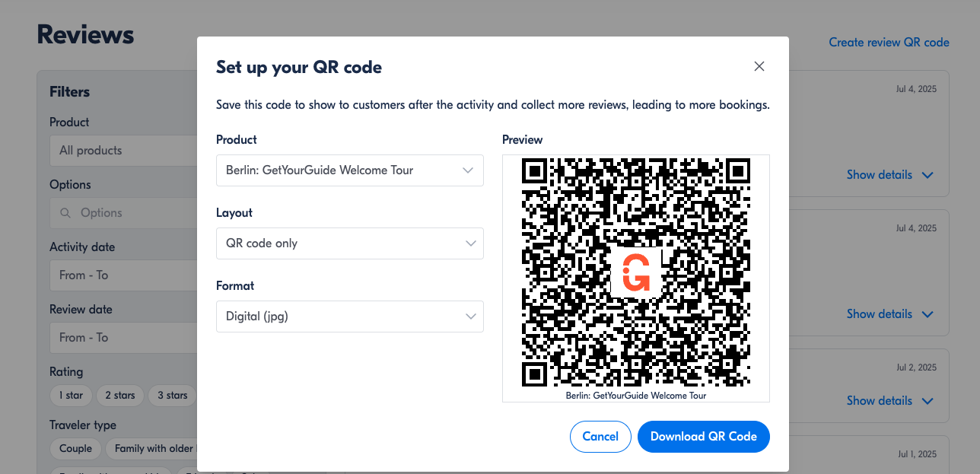This screenshot has height=474, width=980.
Task: Click the search icon in Options field
Action: 65,213
